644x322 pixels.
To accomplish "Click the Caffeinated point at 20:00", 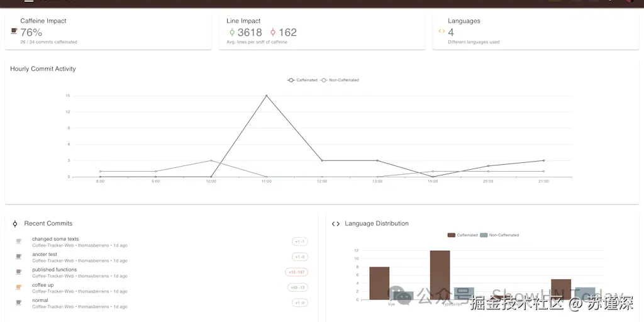I will pos(488,166).
